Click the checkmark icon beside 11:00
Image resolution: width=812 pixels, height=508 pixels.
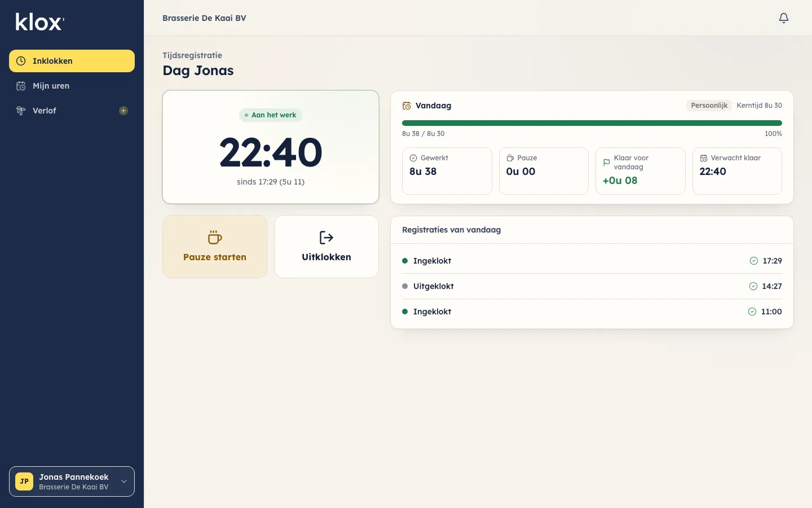tap(752, 312)
